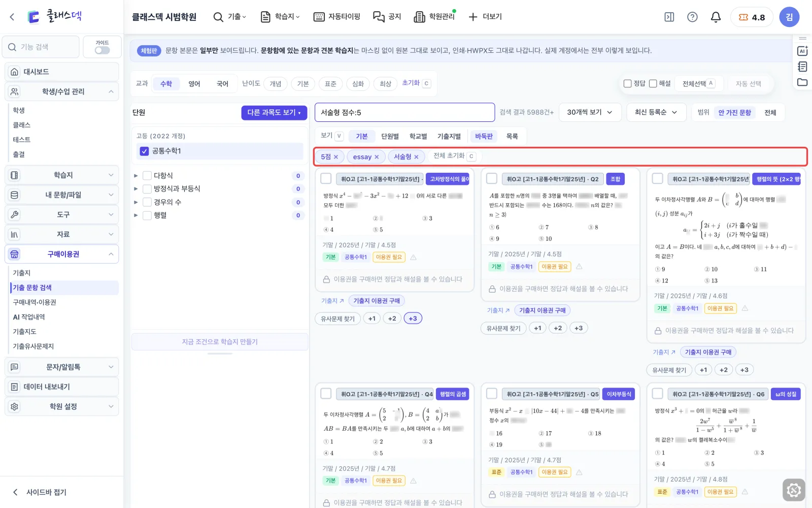Open the 최신 등록순 sort dropdown
Image resolution: width=812 pixels, height=508 pixels.
pos(656,112)
